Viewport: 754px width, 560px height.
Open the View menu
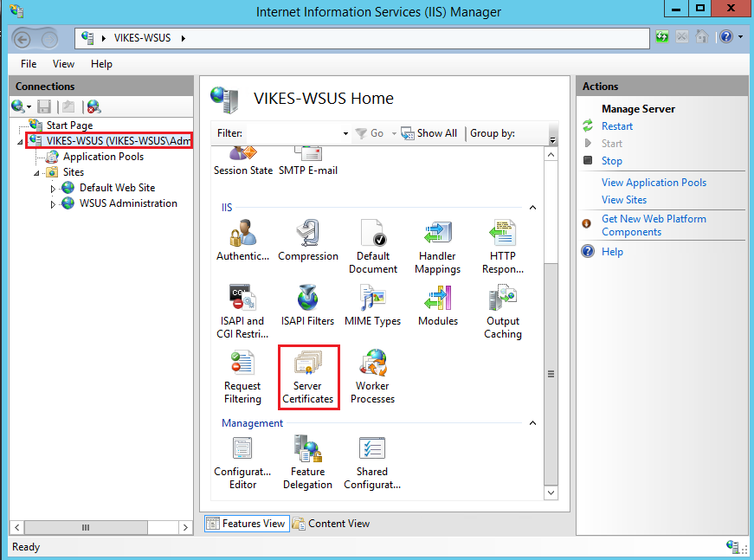(x=63, y=64)
